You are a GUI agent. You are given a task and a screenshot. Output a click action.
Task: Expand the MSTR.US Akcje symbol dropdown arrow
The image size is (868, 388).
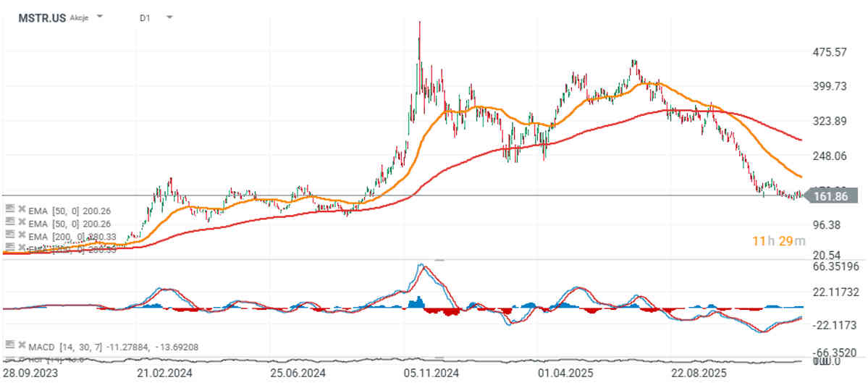pyautogui.click(x=100, y=16)
